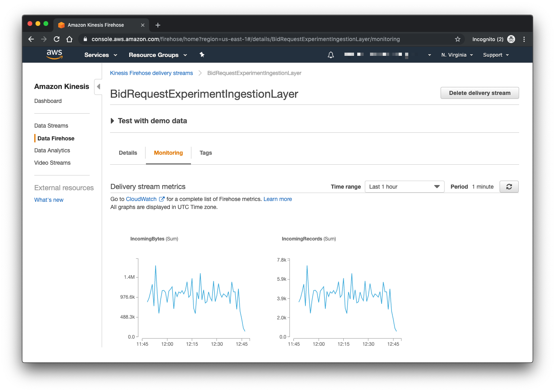Select the Amazon Kinesis Firehose browser tab
This screenshot has width=555, height=392.
tap(101, 25)
